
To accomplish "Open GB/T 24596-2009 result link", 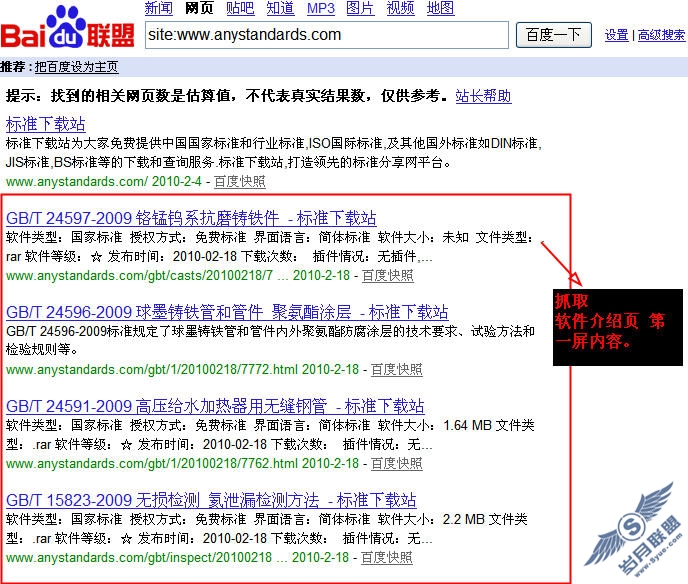I will (x=227, y=312).
